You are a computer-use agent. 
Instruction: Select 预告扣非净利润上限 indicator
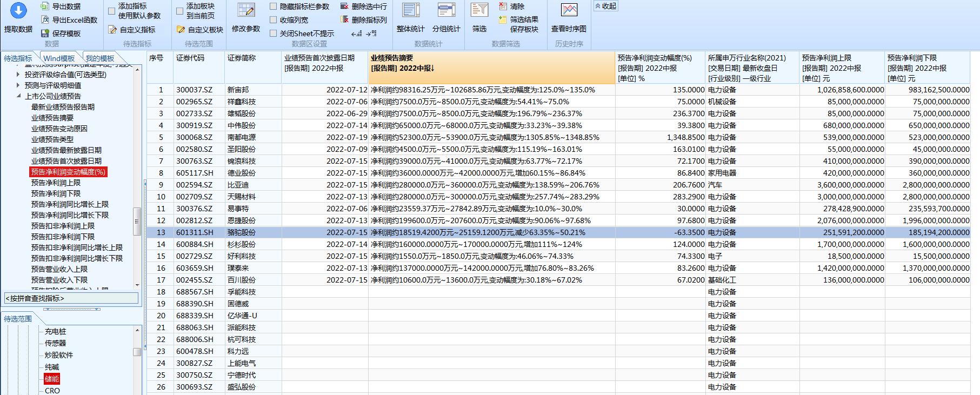click(x=63, y=226)
